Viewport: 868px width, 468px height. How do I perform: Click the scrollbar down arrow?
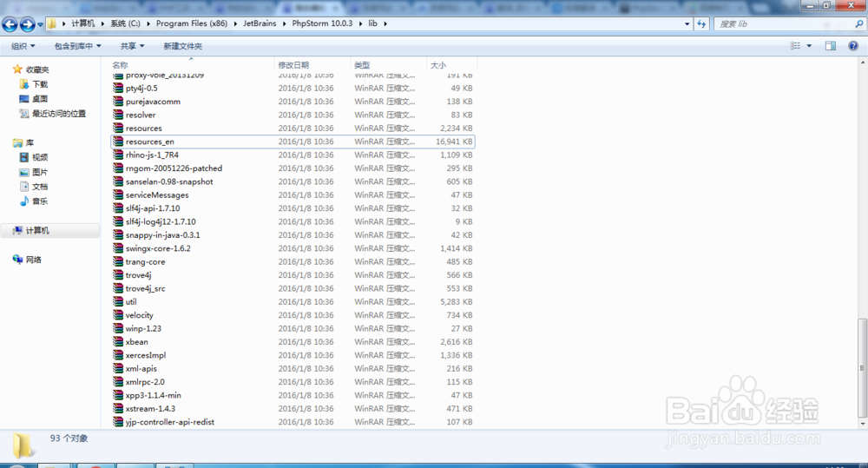pyautogui.click(x=862, y=424)
